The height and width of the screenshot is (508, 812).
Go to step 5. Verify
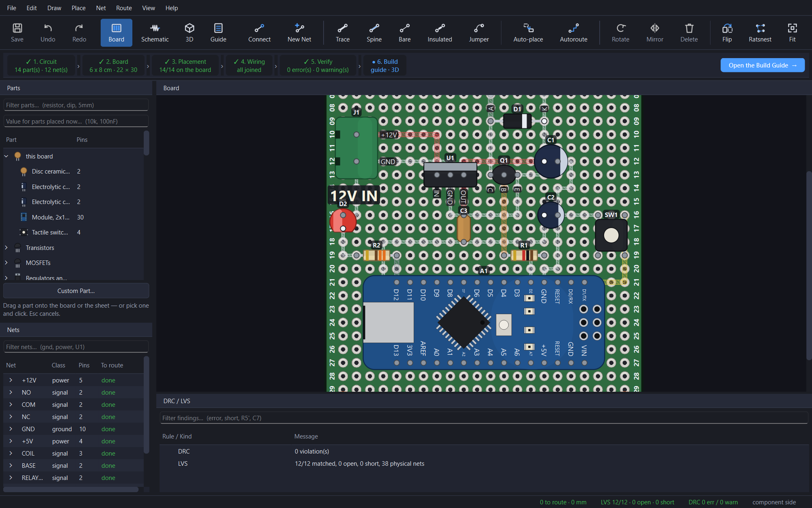point(318,65)
